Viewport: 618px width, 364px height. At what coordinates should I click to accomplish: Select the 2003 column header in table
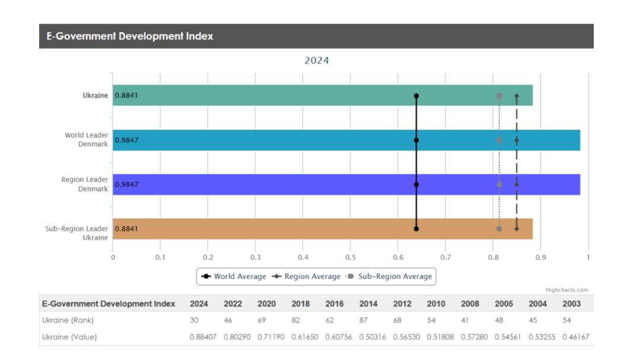(x=571, y=304)
